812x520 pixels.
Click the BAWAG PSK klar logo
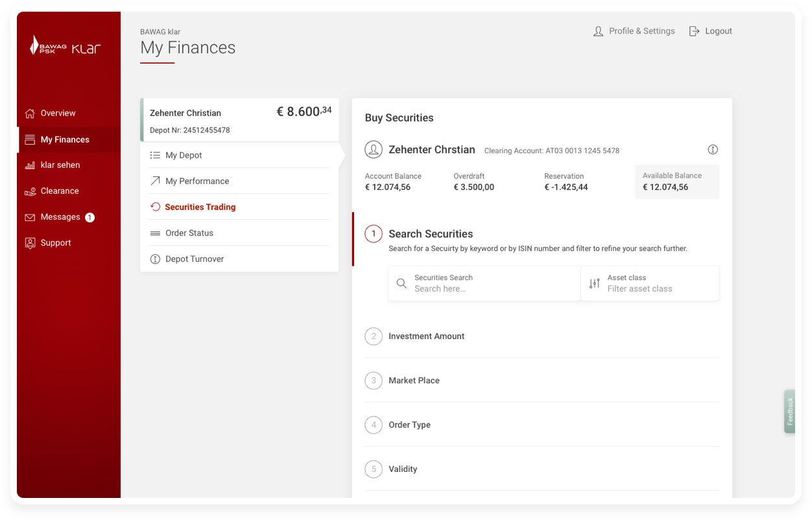tap(66, 47)
